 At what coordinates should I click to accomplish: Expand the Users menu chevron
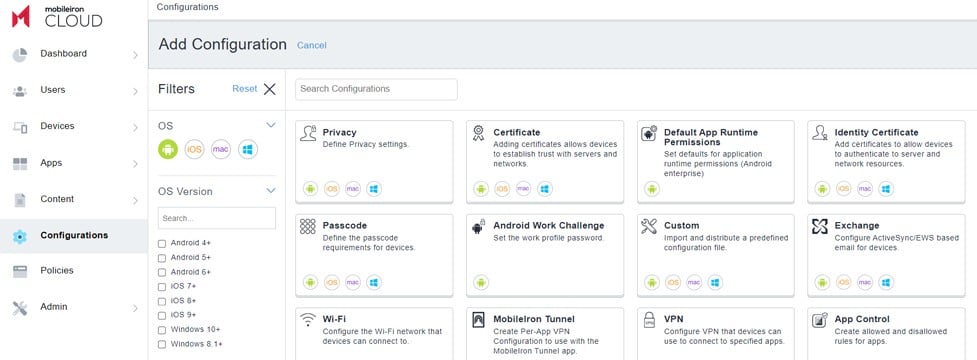pyautogui.click(x=135, y=92)
